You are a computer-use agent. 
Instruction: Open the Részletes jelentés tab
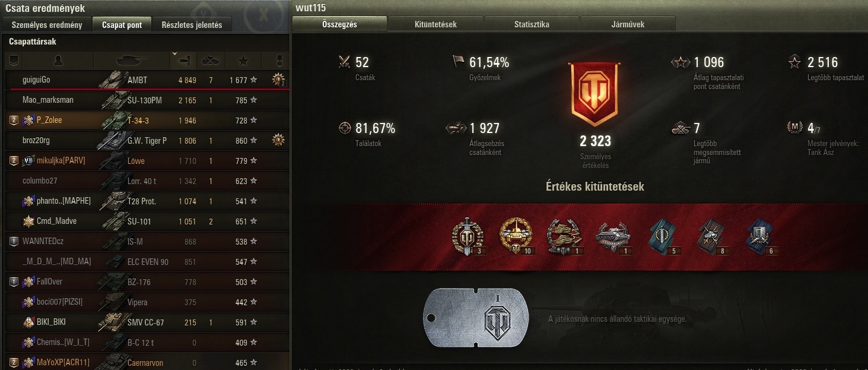[x=192, y=25]
